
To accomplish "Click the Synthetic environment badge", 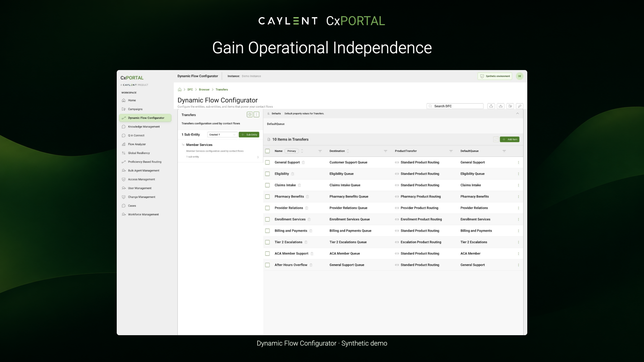I will 495,76.
